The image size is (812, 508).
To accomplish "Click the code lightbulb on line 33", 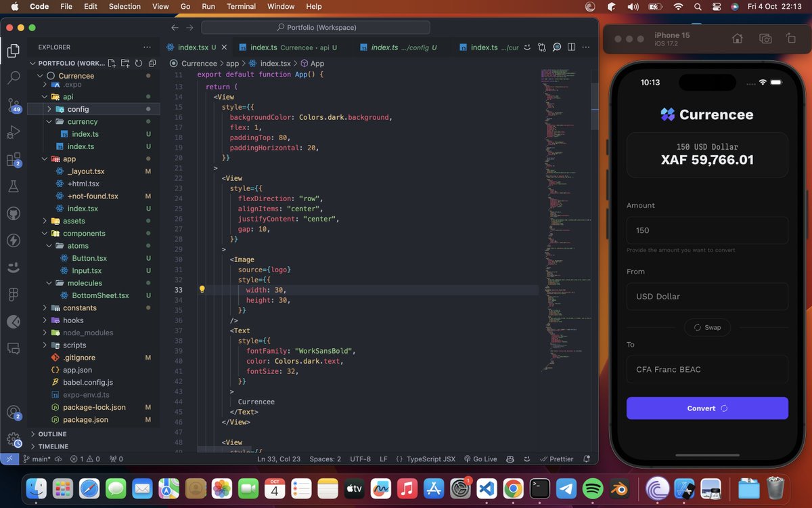I will tap(202, 289).
